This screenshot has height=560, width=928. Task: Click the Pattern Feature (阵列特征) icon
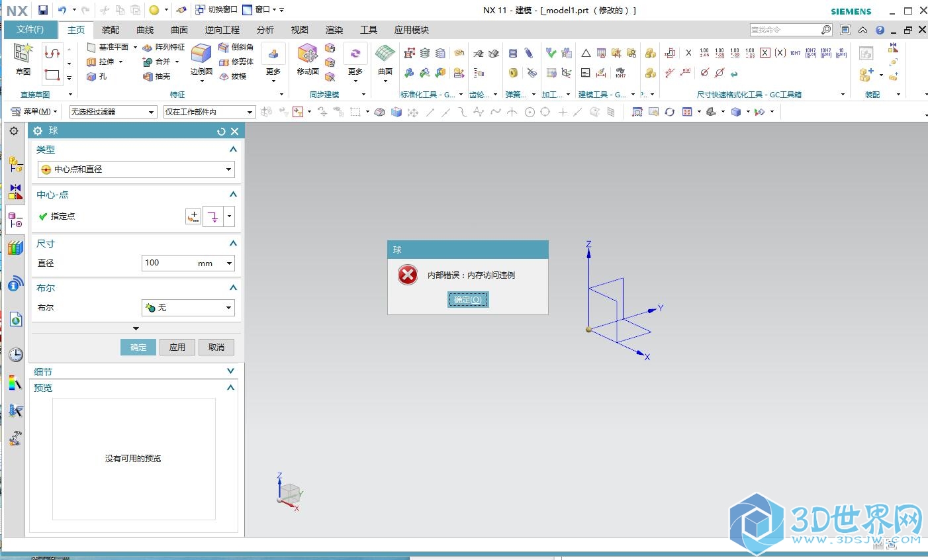click(x=148, y=48)
